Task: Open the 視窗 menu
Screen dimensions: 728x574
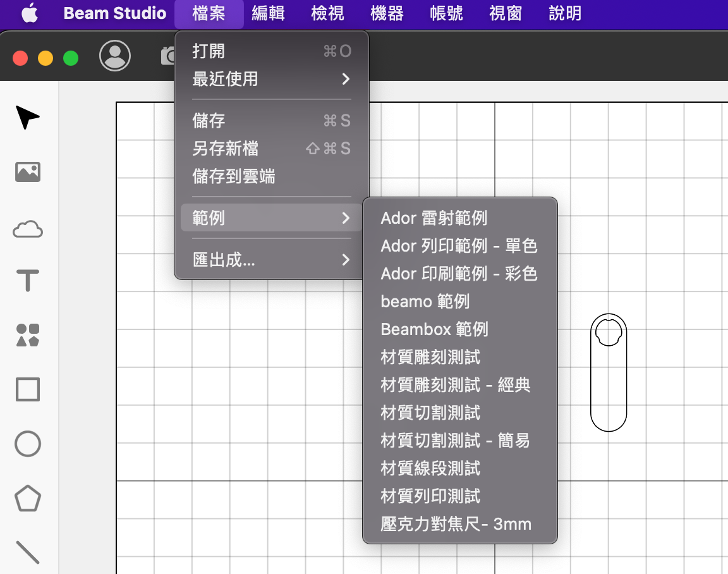Action: click(x=506, y=13)
